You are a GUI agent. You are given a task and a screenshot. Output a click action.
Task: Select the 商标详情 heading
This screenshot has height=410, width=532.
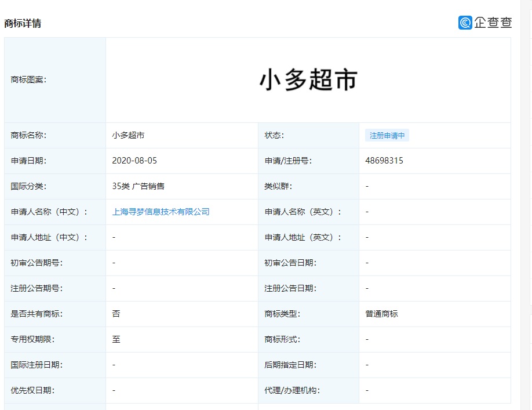(x=23, y=23)
